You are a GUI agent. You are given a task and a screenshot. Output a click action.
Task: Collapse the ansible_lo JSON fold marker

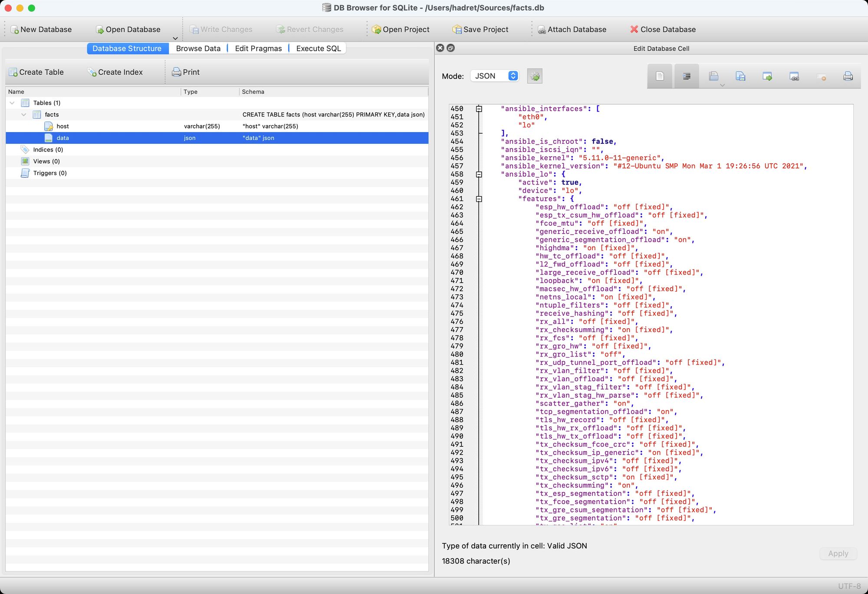click(x=479, y=175)
